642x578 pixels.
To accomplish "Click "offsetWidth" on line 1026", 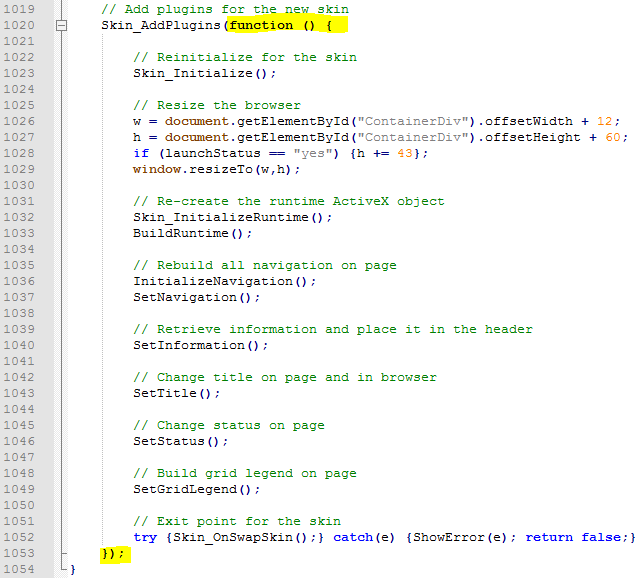I will [x=529, y=121].
